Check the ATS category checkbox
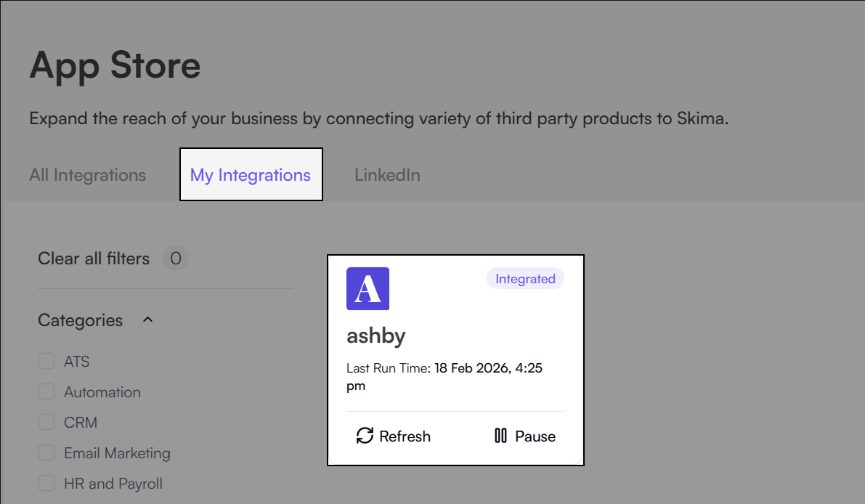This screenshot has height=504, width=865. [46, 362]
